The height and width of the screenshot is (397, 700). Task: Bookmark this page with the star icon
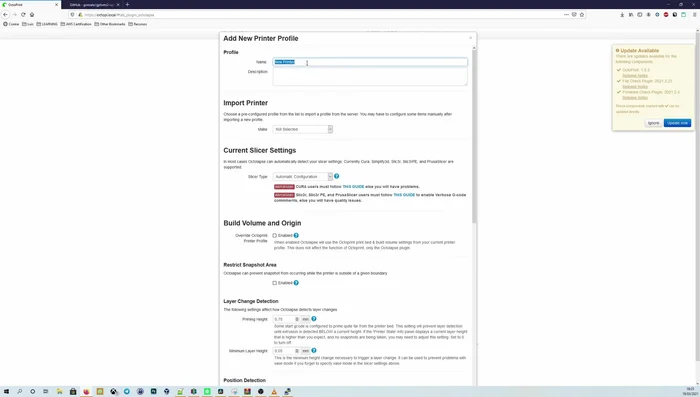582,15
